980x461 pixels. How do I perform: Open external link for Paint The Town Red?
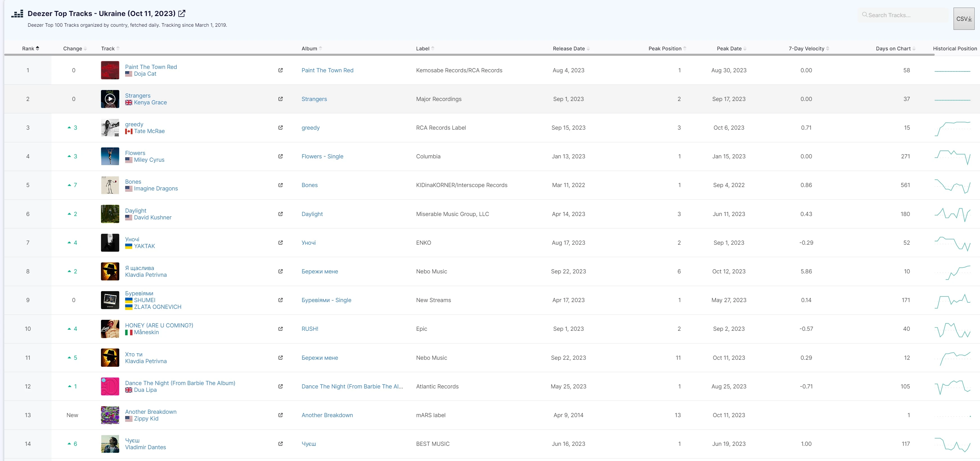(x=280, y=70)
